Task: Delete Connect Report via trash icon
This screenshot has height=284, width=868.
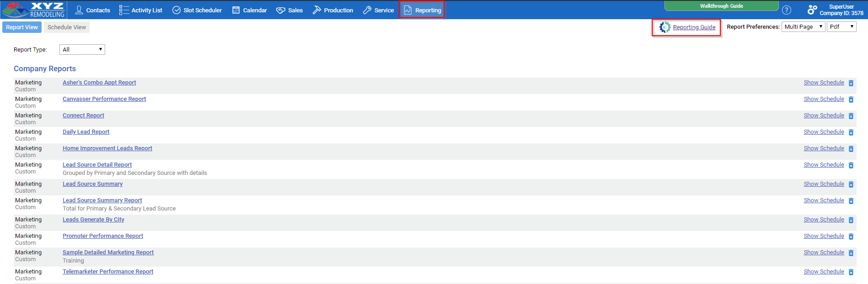Action: 851,116
